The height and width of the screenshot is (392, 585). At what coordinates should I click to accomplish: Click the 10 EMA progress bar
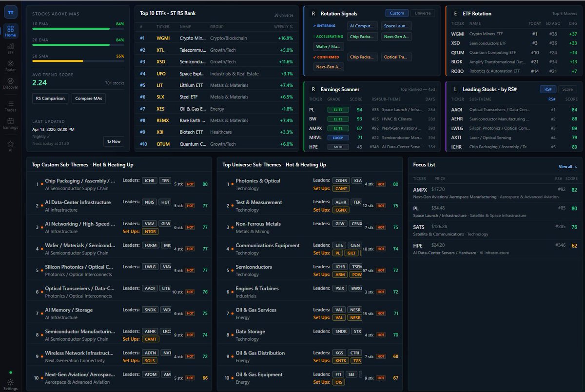[78, 29]
